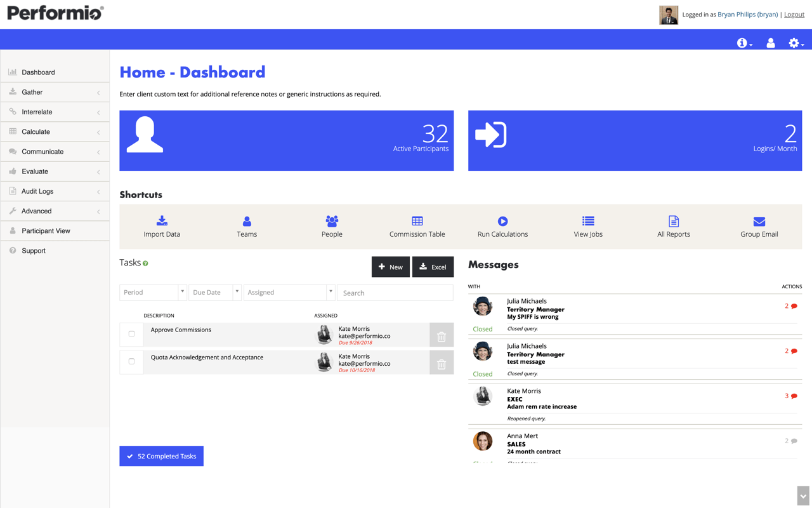Viewport: 812px width, 508px height.
Task: Open the Import Data shortcut
Action: coord(162,226)
